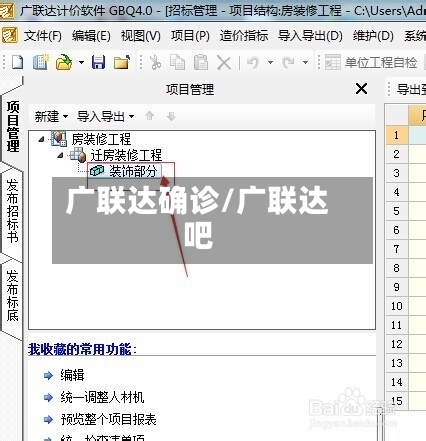Viewport: 426px width, 441px height.
Task: Open the 维护(D) menu
Action: pos(373,36)
